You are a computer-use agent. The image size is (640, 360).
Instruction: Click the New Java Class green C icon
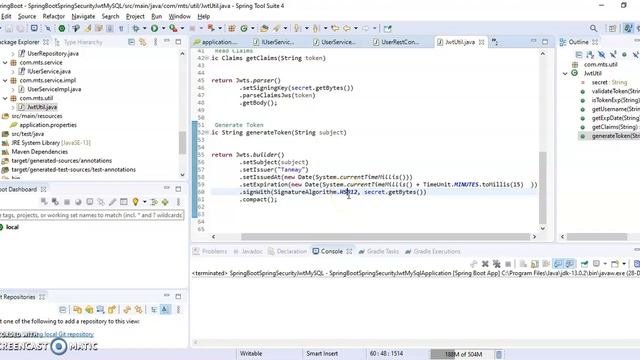[244, 28]
